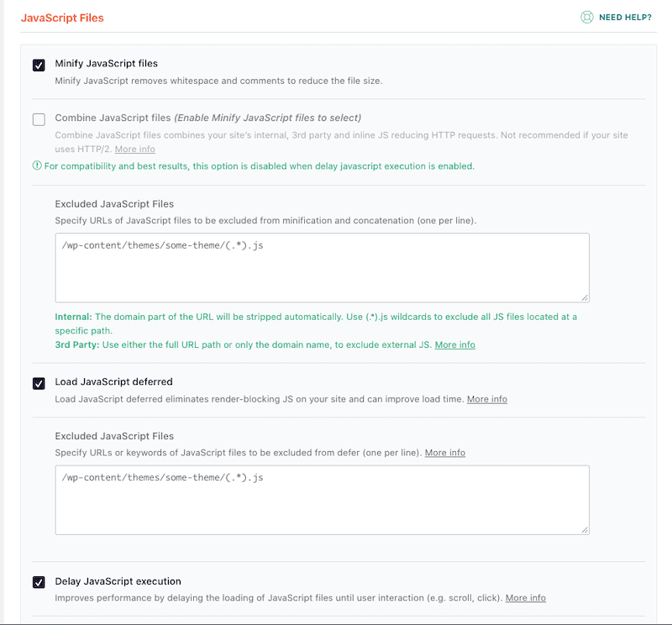
Task: Focus the minification Excluded JavaScript Files textarea
Action: pyautogui.click(x=322, y=267)
